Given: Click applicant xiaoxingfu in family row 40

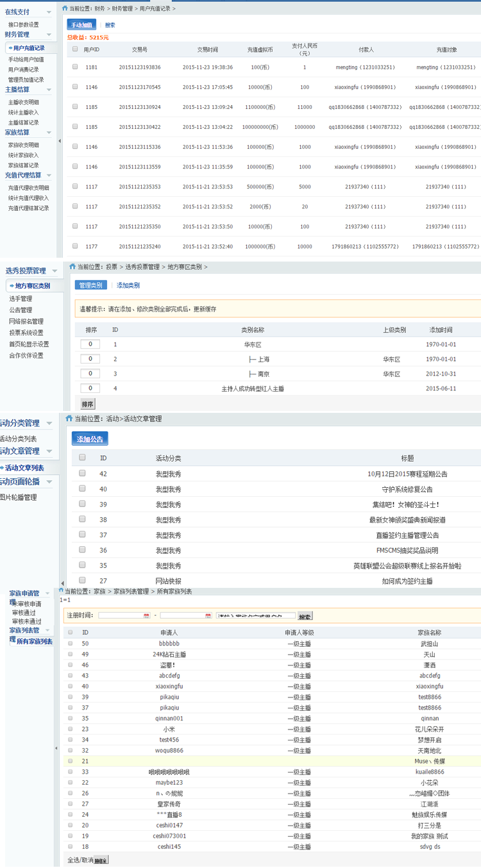Looking at the screenshot, I should tap(169, 686).
